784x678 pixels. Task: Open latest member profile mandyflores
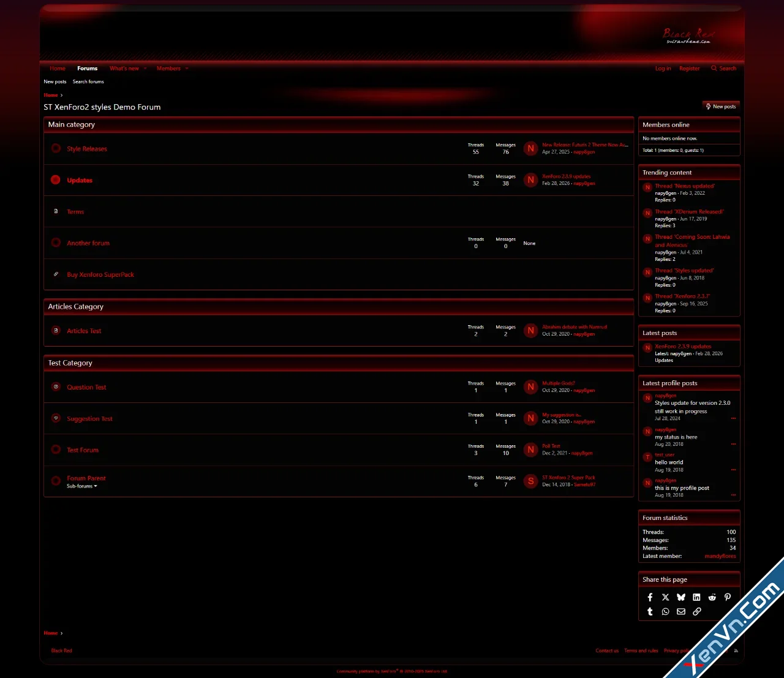pos(720,556)
